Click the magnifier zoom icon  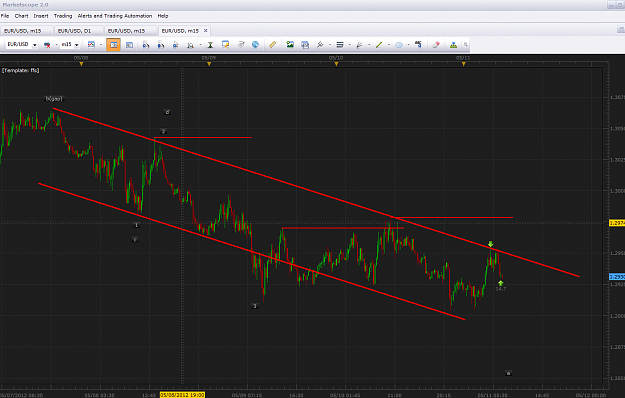pyautogui.click(x=191, y=45)
